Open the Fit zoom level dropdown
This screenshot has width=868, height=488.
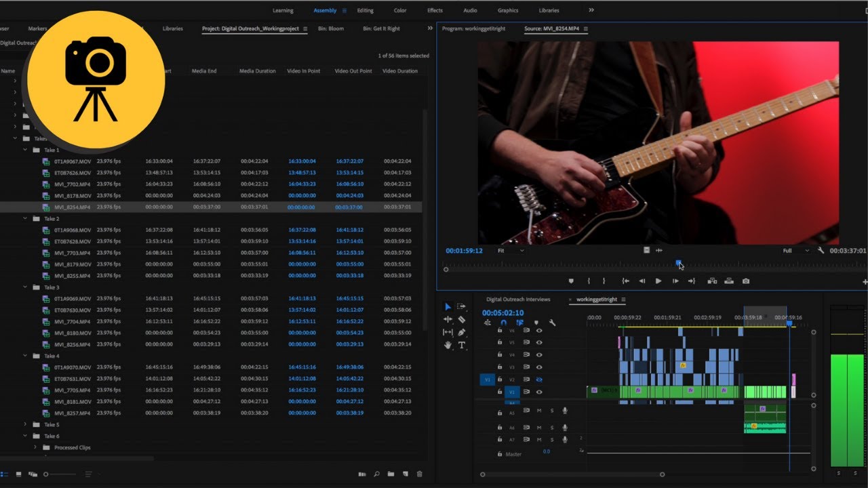click(x=511, y=250)
